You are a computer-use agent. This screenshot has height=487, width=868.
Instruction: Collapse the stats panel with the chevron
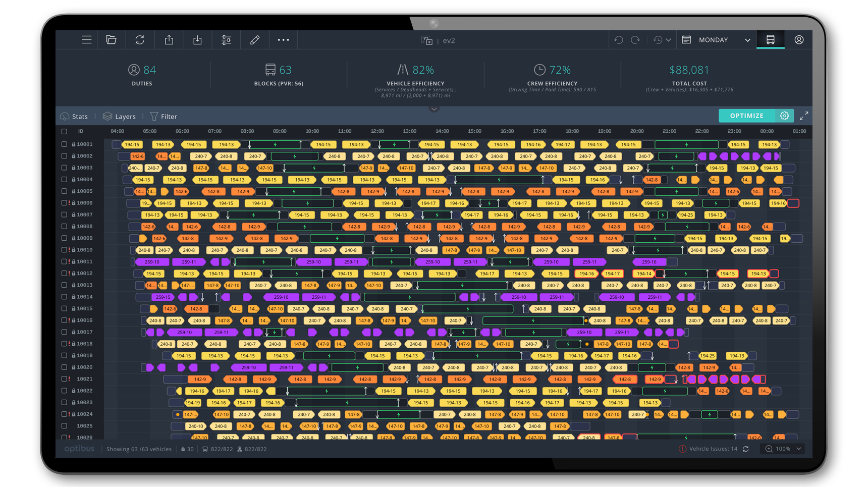coord(433,109)
